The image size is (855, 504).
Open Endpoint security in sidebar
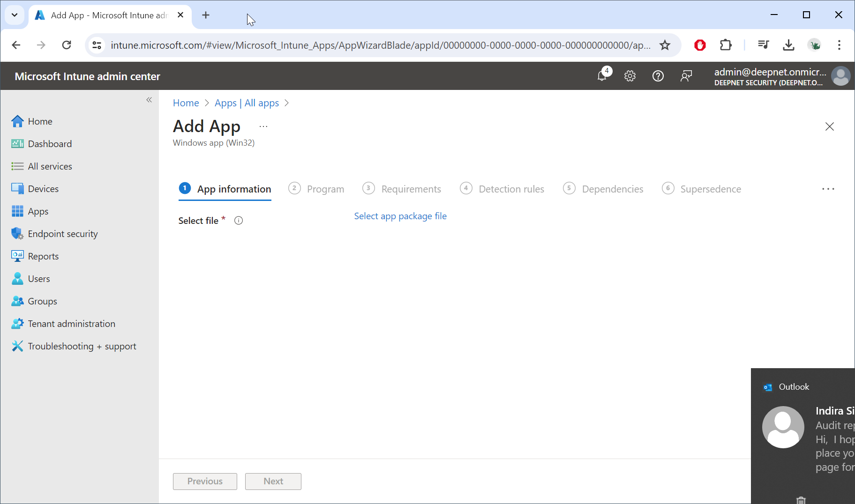click(62, 234)
